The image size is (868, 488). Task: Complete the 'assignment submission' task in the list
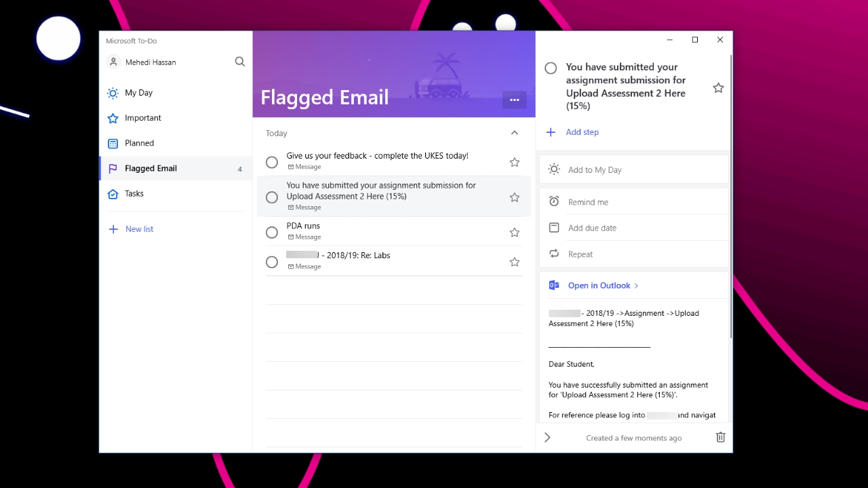coord(272,197)
